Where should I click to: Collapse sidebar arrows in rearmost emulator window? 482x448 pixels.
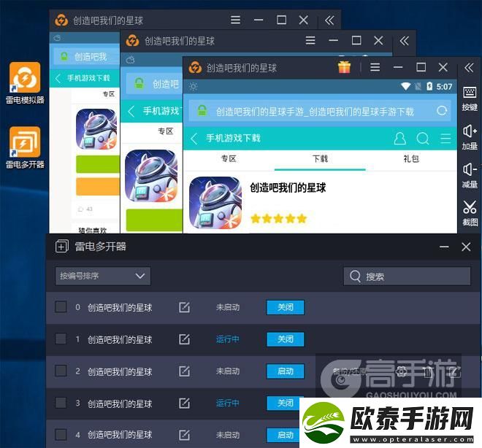(x=329, y=20)
